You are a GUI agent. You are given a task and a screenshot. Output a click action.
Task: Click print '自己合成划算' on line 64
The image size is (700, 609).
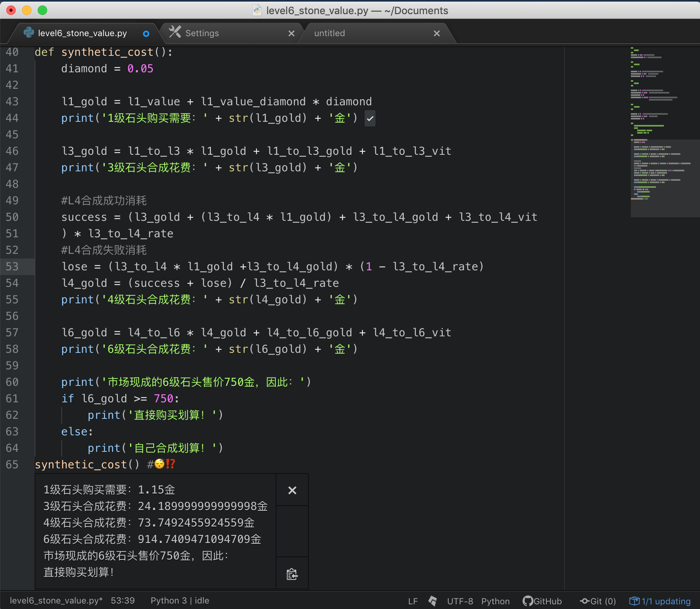(156, 448)
